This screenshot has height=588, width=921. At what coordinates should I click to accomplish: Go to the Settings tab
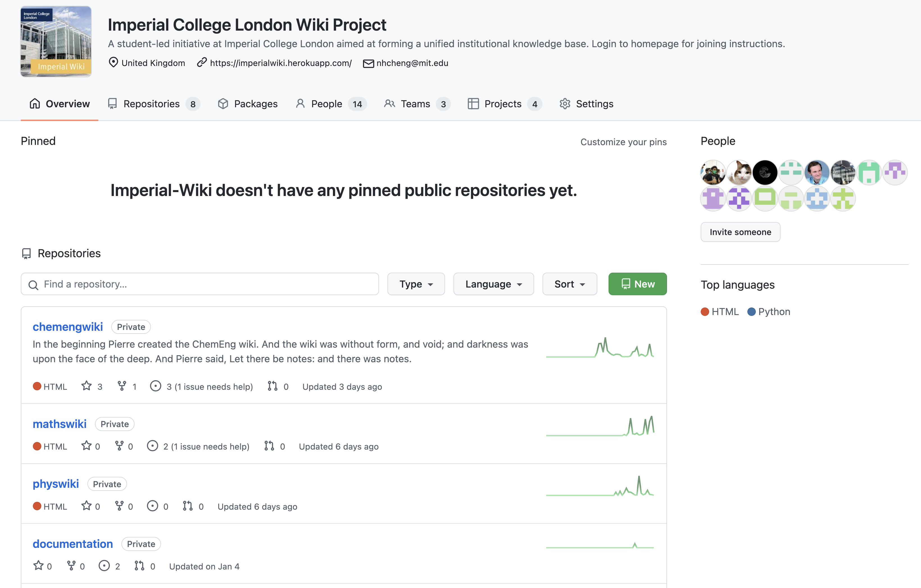586,104
